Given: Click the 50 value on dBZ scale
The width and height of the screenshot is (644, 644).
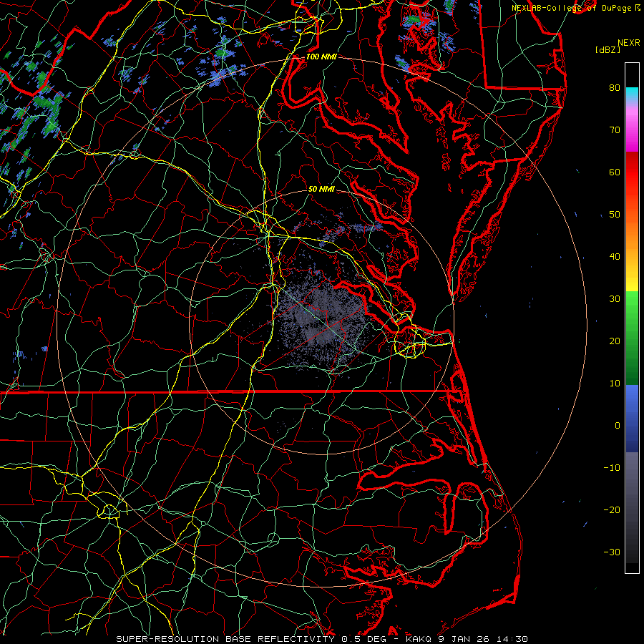Looking at the screenshot, I should (x=615, y=215).
